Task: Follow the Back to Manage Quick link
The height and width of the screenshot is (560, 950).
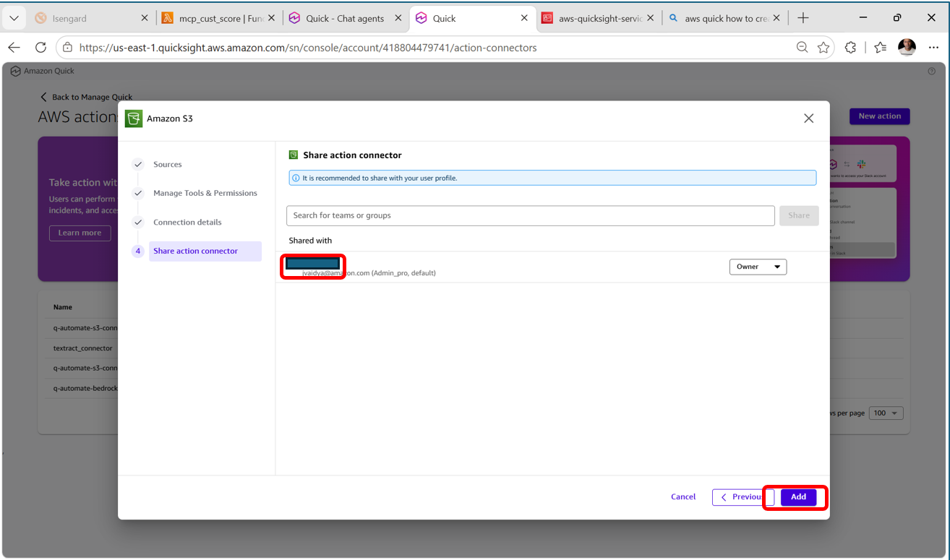Action: click(x=86, y=97)
